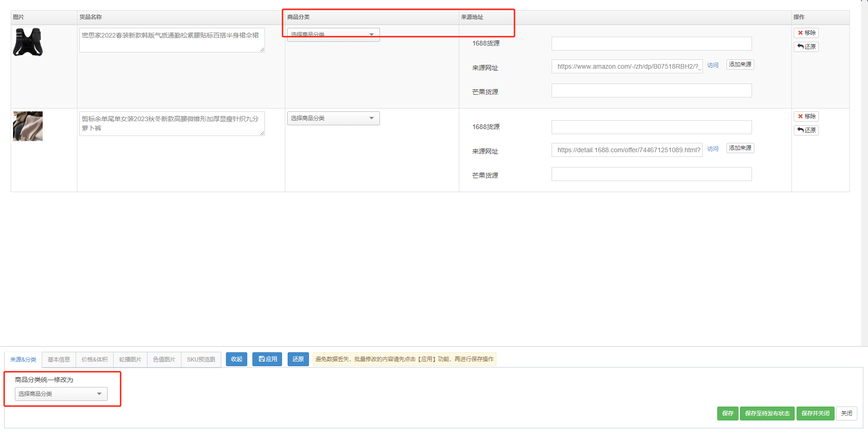Remove the first product row
Image resolution: width=868 pixels, height=433 pixels.
point(806,33)
